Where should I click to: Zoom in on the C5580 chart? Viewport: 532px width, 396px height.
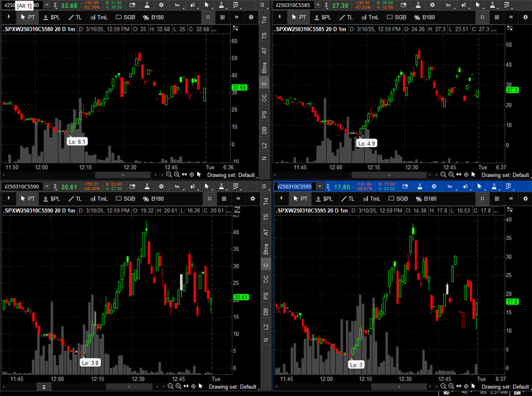177,174
